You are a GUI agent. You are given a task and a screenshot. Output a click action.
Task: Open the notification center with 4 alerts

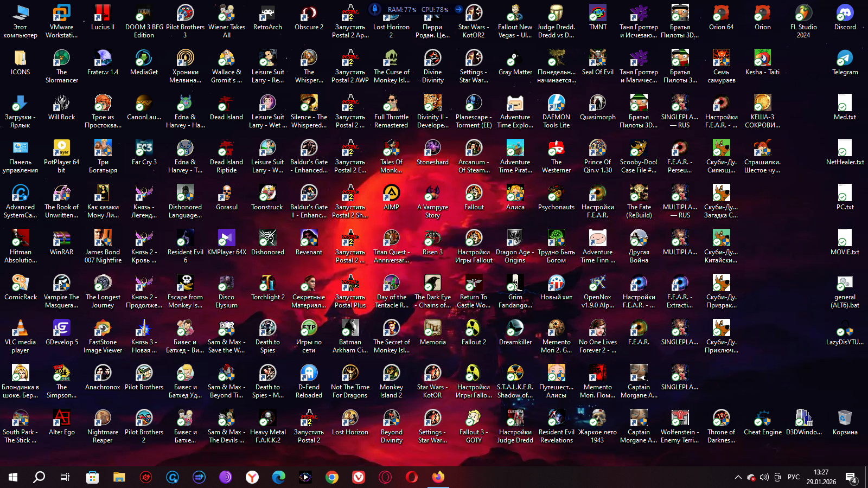(x=851, y=477)
